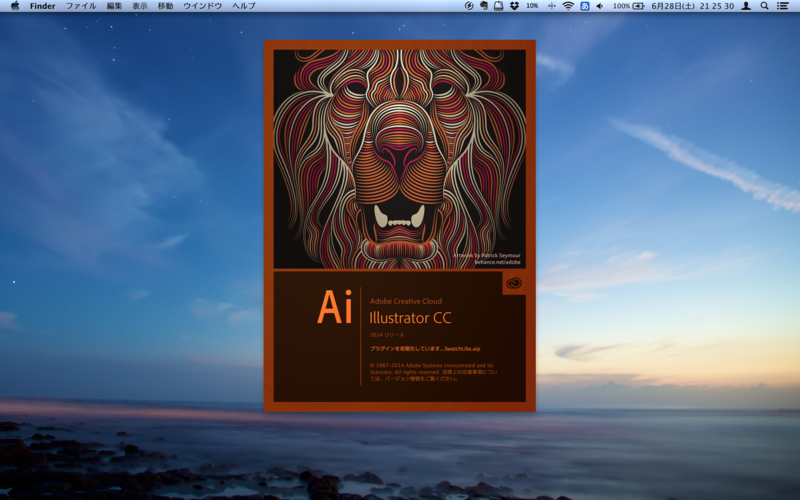Click the Behance.net/adobe credit text

click(497, 262)
